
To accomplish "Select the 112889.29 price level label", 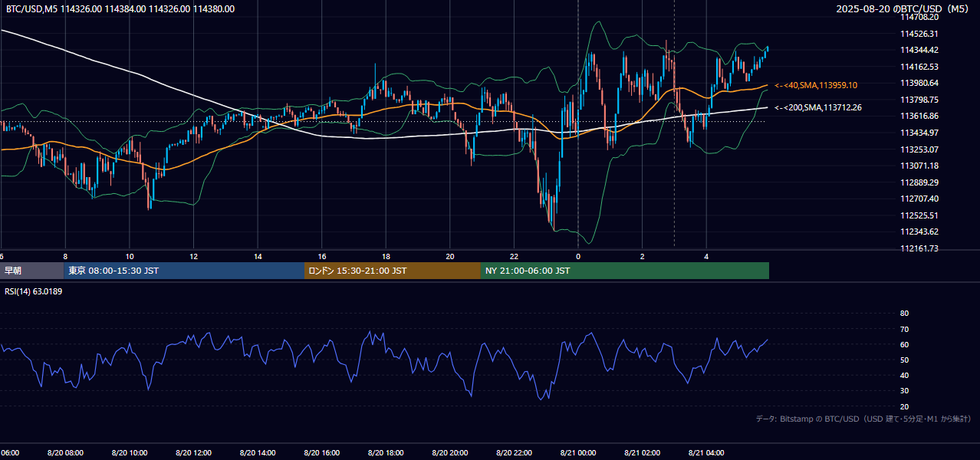I will click(919, 182).
